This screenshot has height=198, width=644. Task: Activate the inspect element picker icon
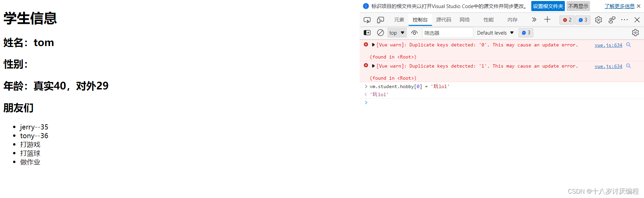click(367, 20)
